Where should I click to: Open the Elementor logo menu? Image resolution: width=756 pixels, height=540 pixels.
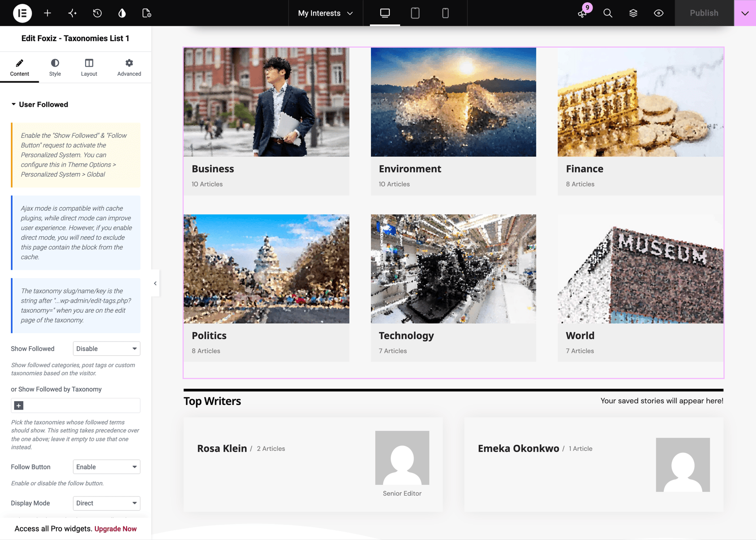tap(22, 13)
